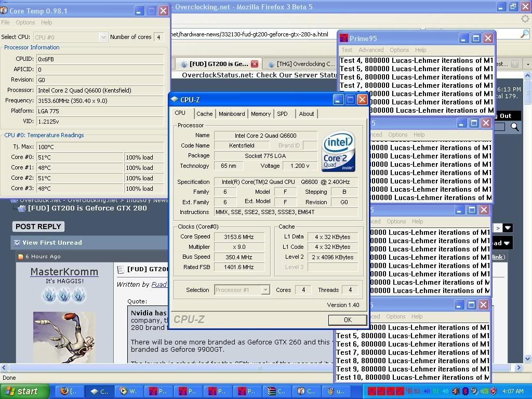Open the Firefox list-all-tabs dropdown arrow
The height and width of the screenshot is (399, 532).
click(528, 64)
